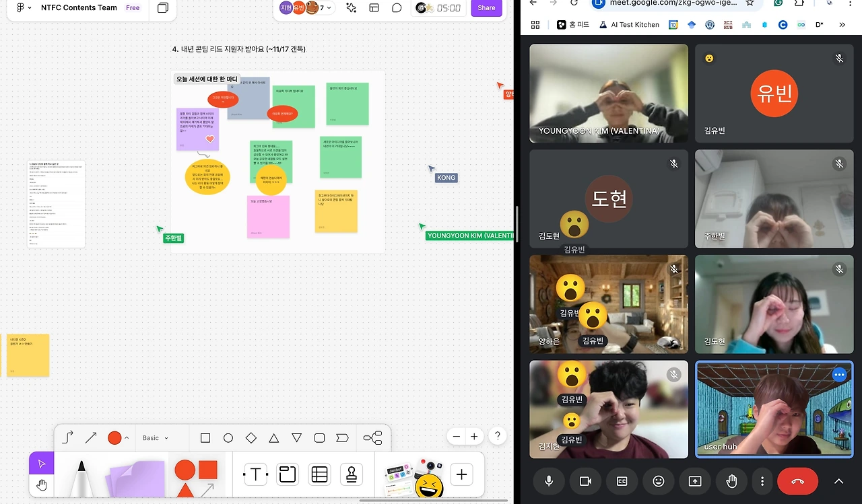Show more bookmarks with double chevron

pyautogui.click(x=842, y=25)
